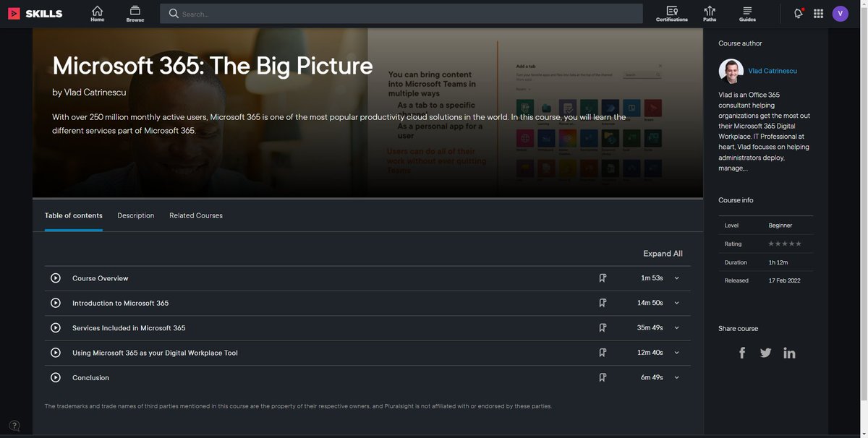Click the 35m 49s duration
868x438 pixels.
pos(650,327)
